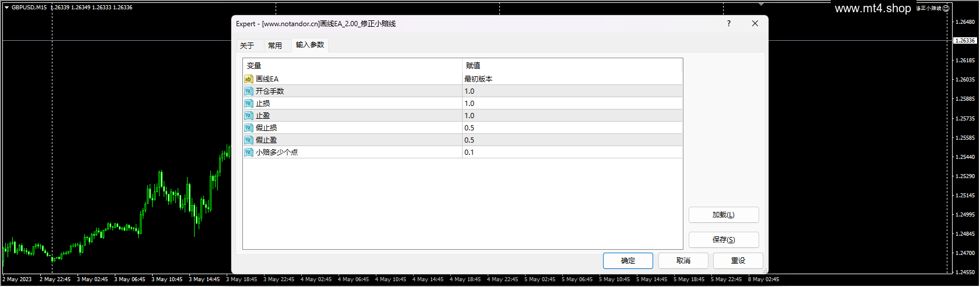
Task: Select the 输入参数 tab
Action: point(310,45)
